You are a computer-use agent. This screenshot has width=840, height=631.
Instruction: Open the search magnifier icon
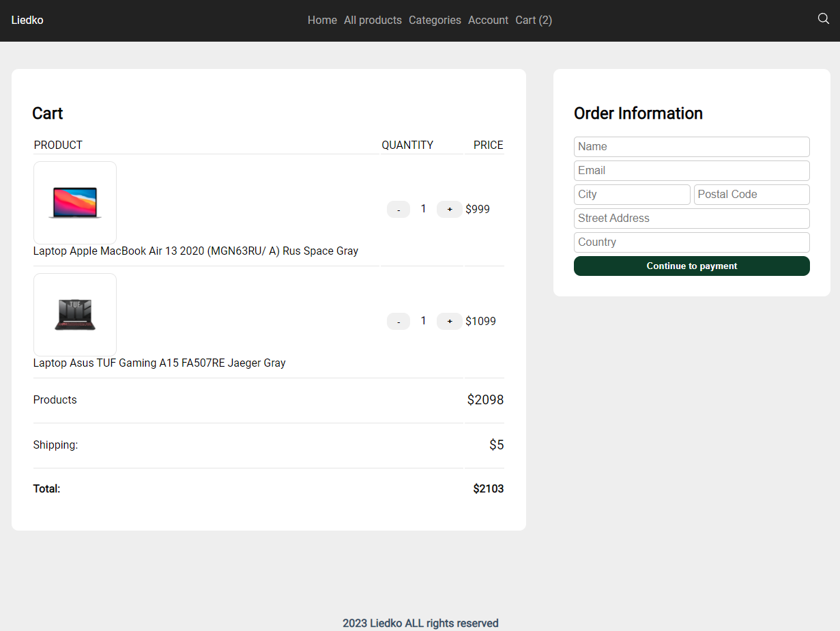coord(823,18)
